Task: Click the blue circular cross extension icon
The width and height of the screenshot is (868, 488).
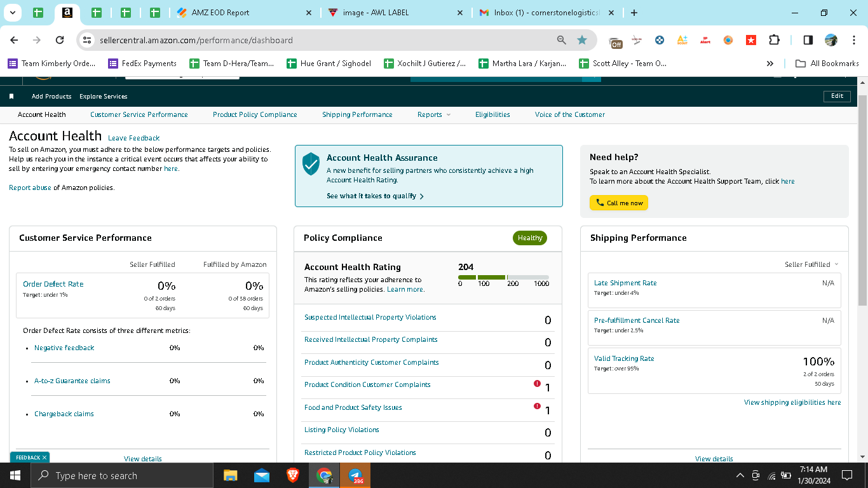Action: 660,40
